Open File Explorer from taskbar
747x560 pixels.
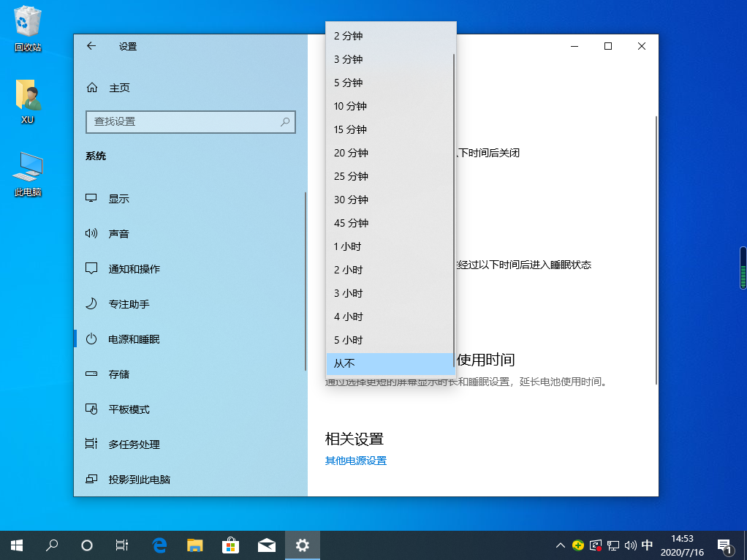click(x=195, y=545)
